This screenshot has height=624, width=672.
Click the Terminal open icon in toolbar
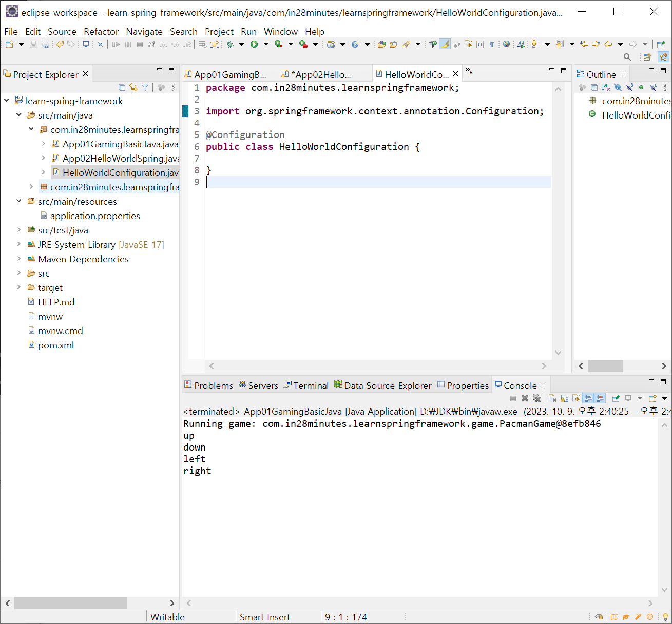pyautogui.click(x=86, y=44)
